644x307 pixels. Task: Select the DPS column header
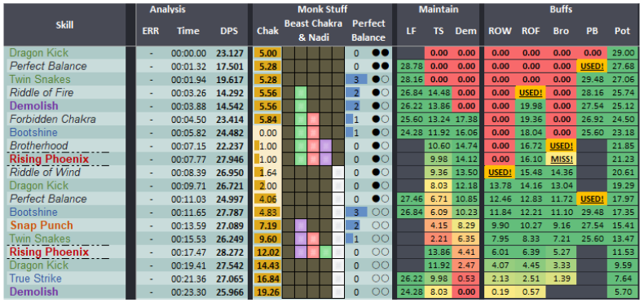click(229, 31)
